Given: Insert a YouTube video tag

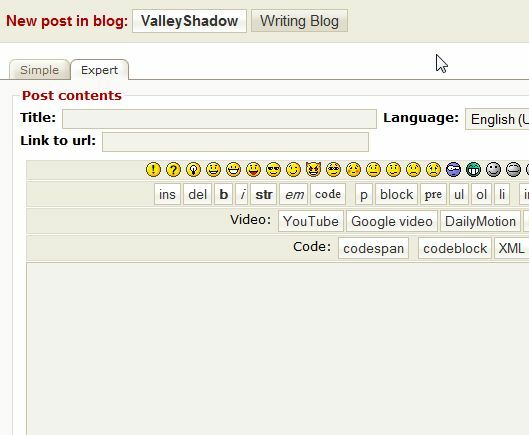Looking at the screenshot, I should [x=311, y=221].
